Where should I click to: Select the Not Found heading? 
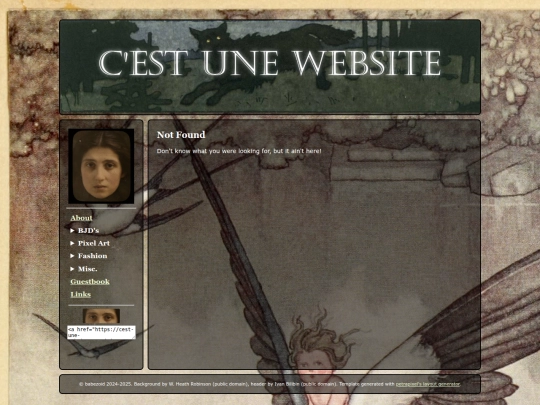coord(181,135)
